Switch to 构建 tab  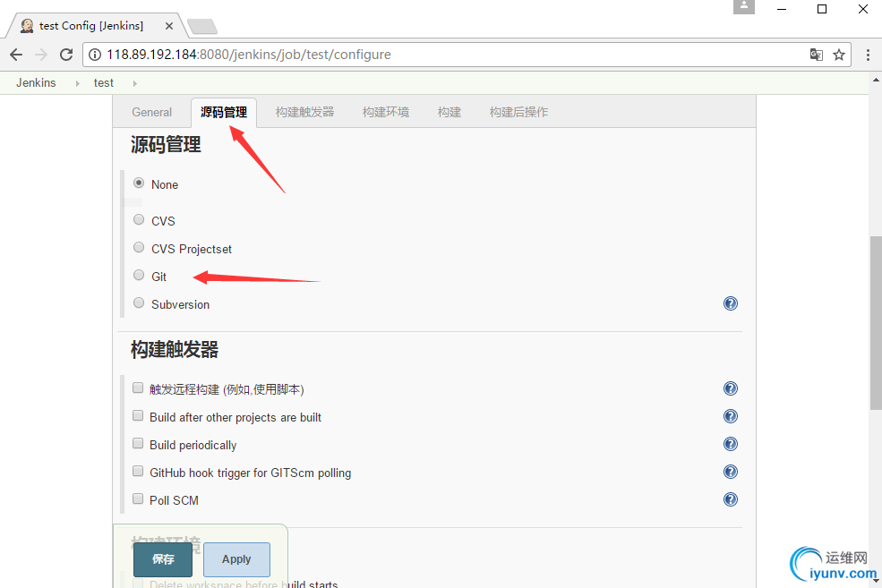coord(450,112)
